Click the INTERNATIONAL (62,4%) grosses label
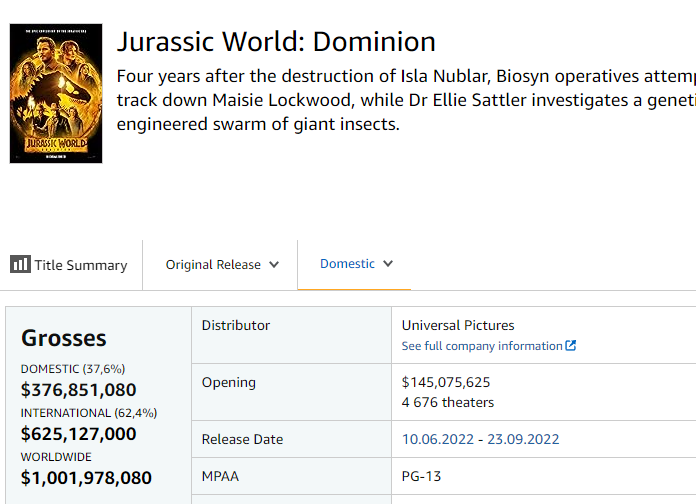Screen dimensions: 696x504 click(89, 413)
